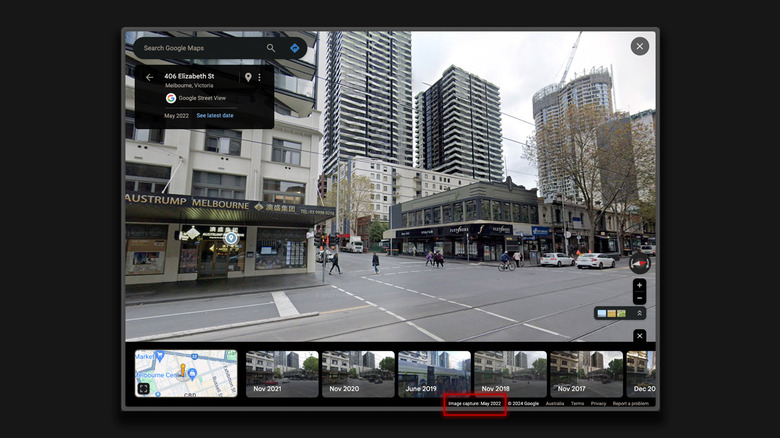The image size is (780, 438).
Task: Zoom out with the minus button
Action: (639, 298)
